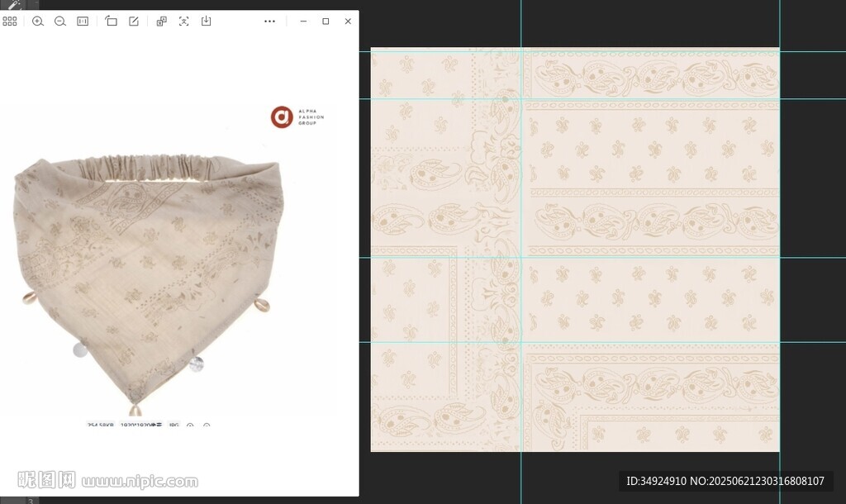The width and height of the screenshot is (846, 504).
Task: Click the 254.58KB file size label
Action: 100,426
